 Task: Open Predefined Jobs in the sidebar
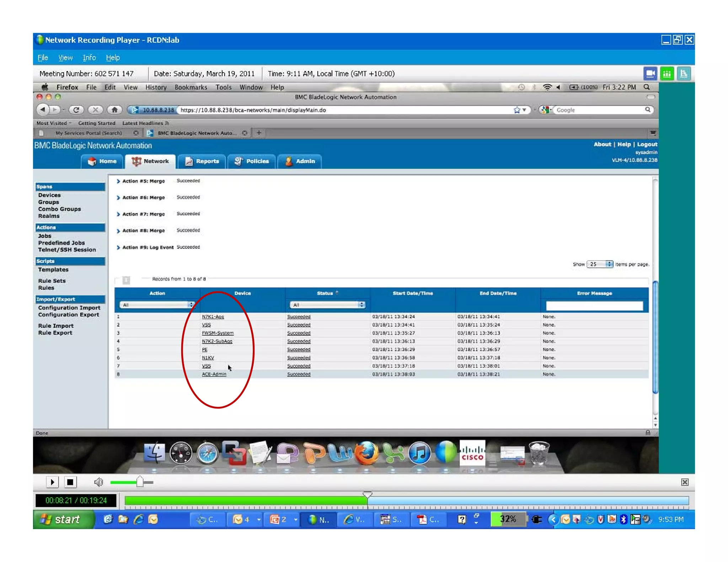coord(61,243)
